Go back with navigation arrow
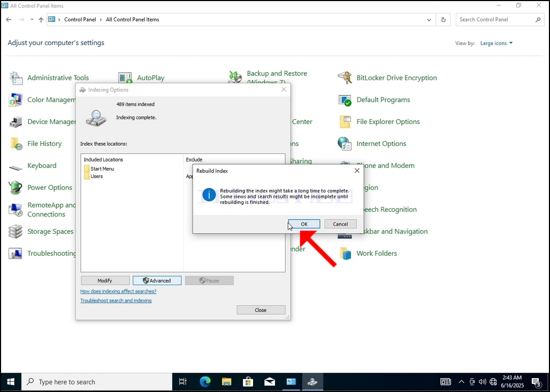Viewport: 550px width, 392px height. [9, 20]
